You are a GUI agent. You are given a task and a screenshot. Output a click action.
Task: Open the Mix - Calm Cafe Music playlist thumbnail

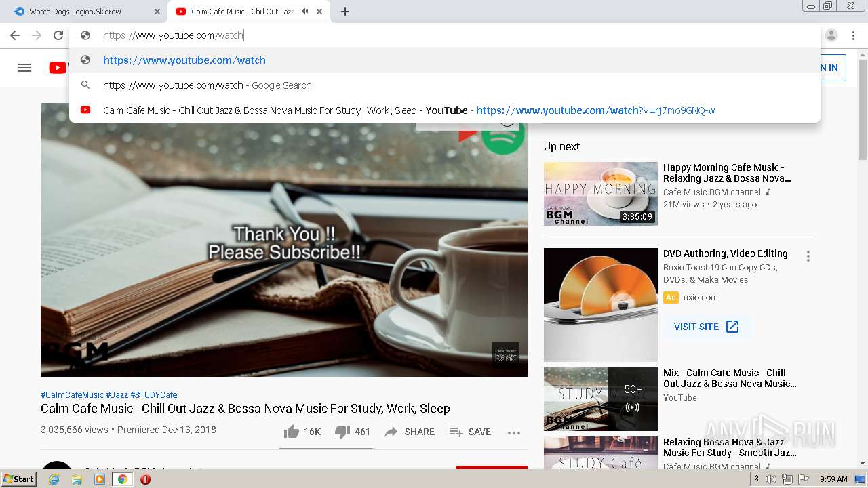[601, 399]
